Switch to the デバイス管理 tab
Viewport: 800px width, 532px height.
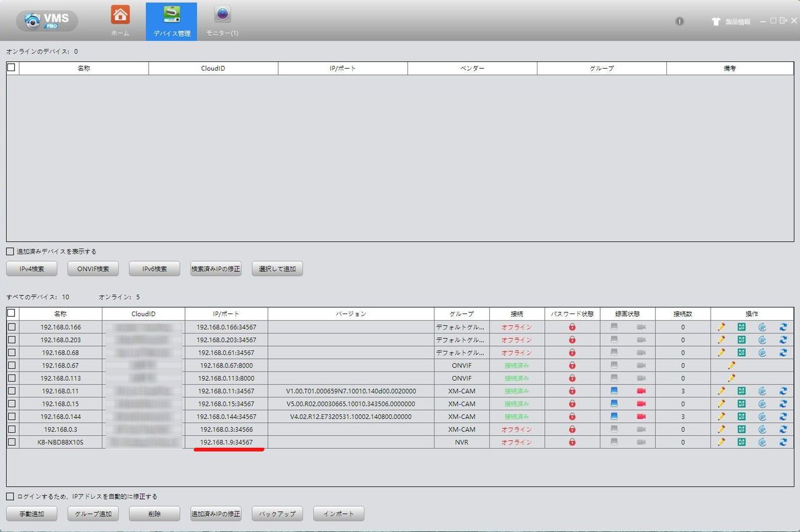click(x=171, y=21)
